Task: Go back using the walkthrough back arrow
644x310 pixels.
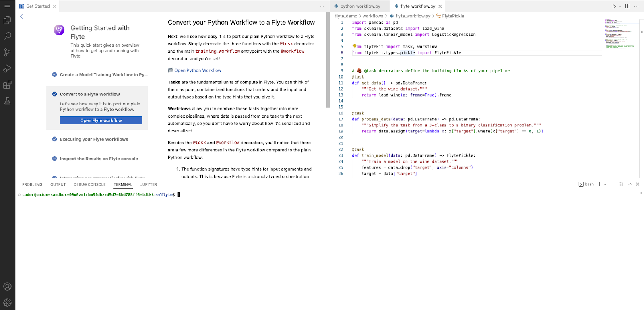Action: [x=21, y=17]
